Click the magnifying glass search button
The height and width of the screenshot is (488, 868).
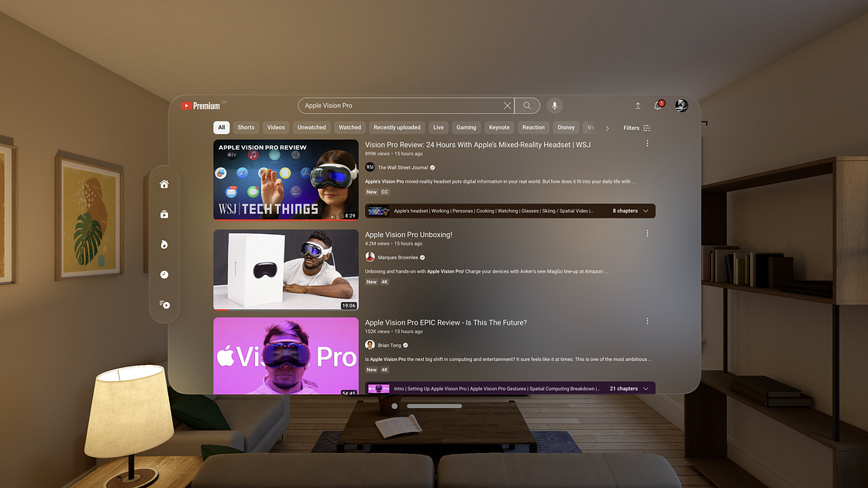click(x=527, y=105)
